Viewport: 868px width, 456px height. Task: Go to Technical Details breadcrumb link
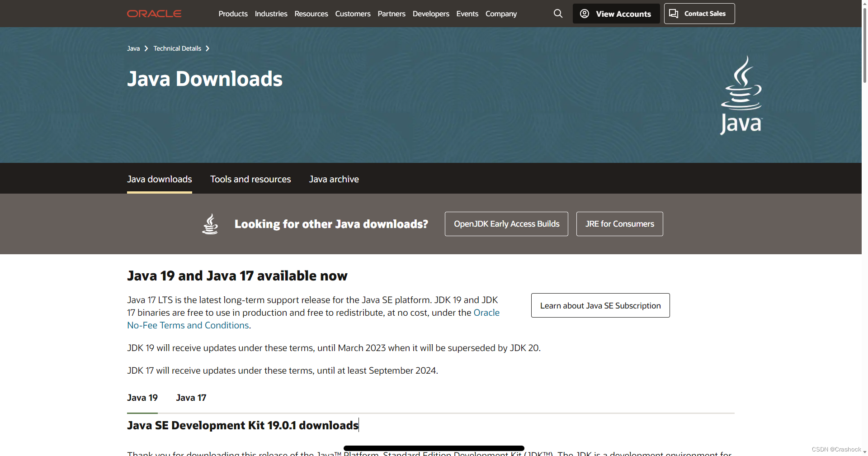[x=177, y=48]
